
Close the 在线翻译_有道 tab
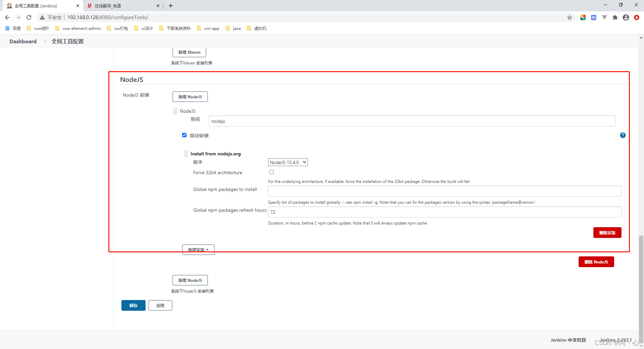tap(158, 6)
